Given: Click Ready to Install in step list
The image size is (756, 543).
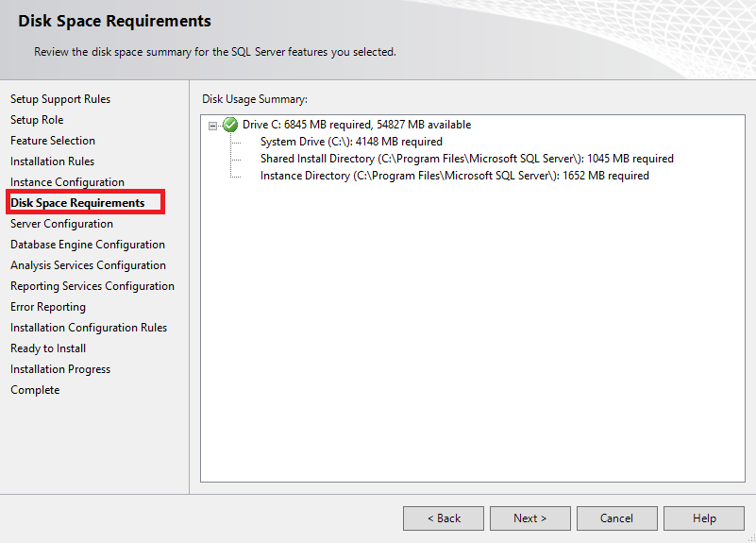Looking at the screenshot, I should [x=48, y=348].
